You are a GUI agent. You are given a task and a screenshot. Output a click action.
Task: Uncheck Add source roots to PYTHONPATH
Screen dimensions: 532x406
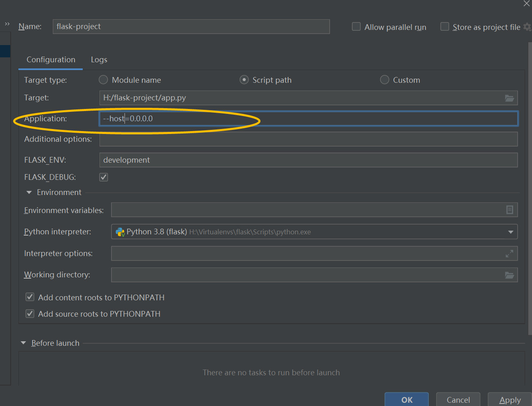pos(30,314)
